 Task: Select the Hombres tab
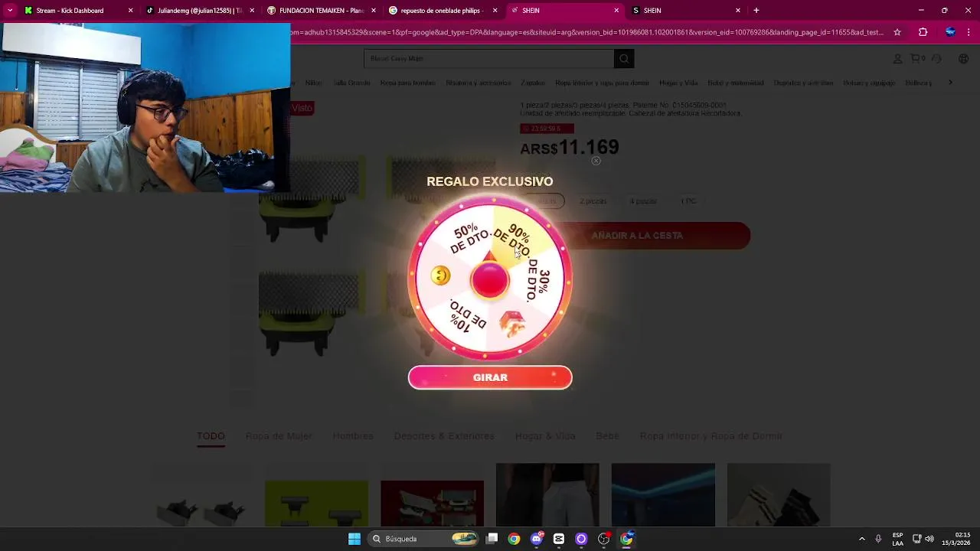(x=353, y=436)
